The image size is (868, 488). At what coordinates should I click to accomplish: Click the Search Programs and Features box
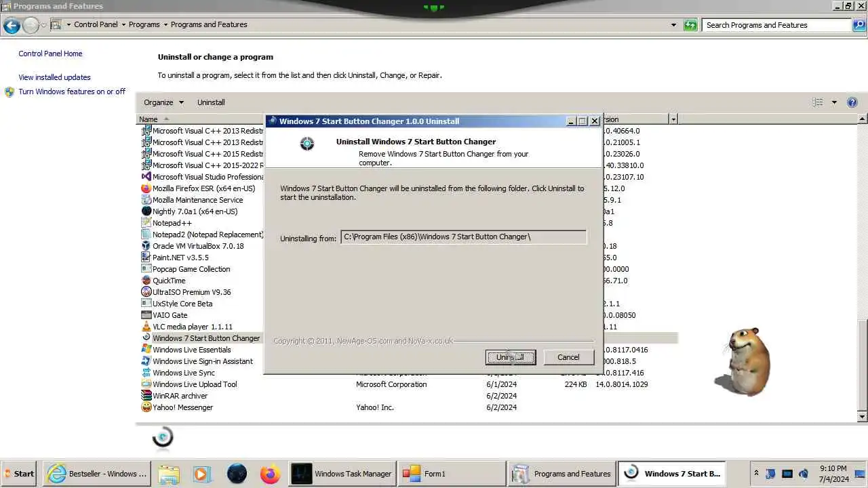(776, 25)
